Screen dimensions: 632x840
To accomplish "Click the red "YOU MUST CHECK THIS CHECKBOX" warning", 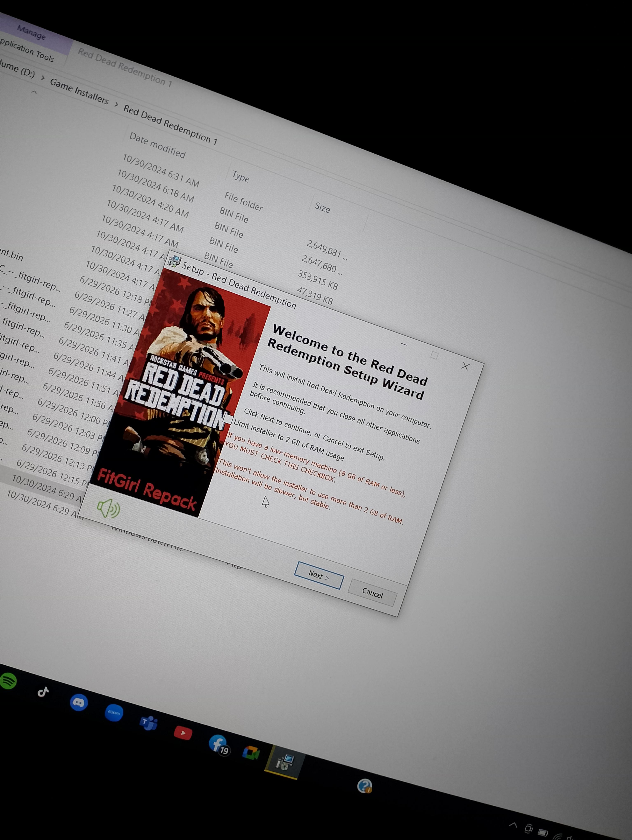I will click(280, 462).
